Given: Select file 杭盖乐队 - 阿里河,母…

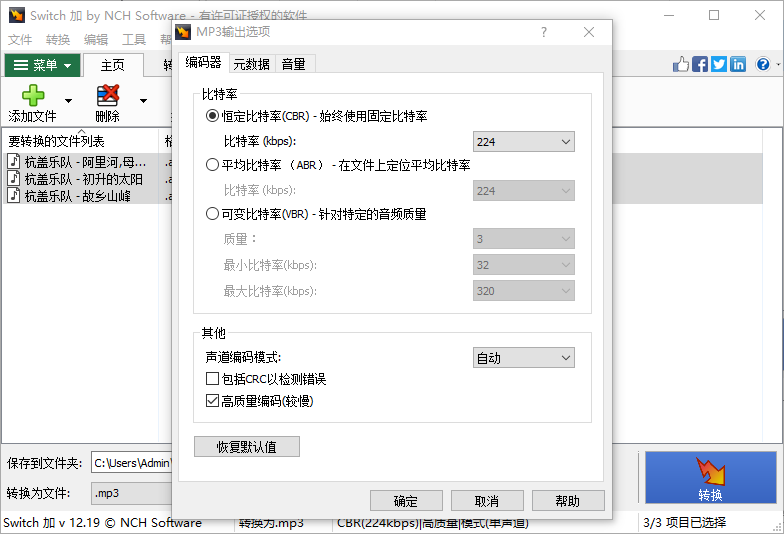Looking at the screenshot, I should 86,162.
